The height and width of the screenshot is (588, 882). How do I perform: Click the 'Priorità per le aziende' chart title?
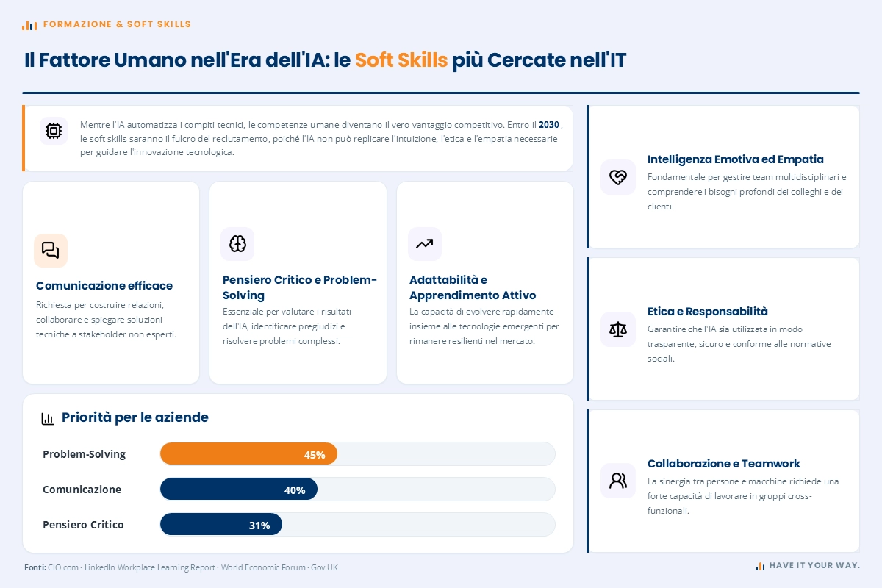(135, 417)
